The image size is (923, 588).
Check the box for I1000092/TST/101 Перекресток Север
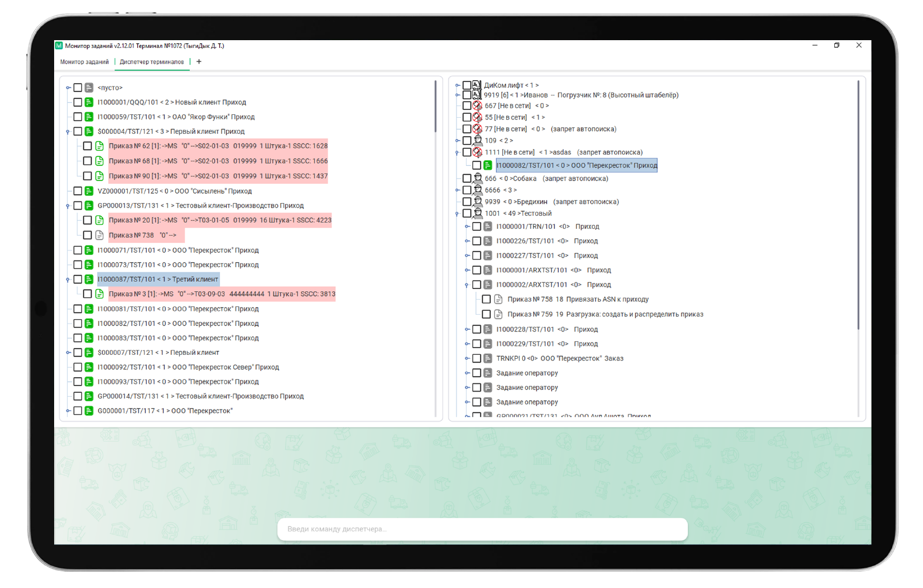tap(78, 367)
